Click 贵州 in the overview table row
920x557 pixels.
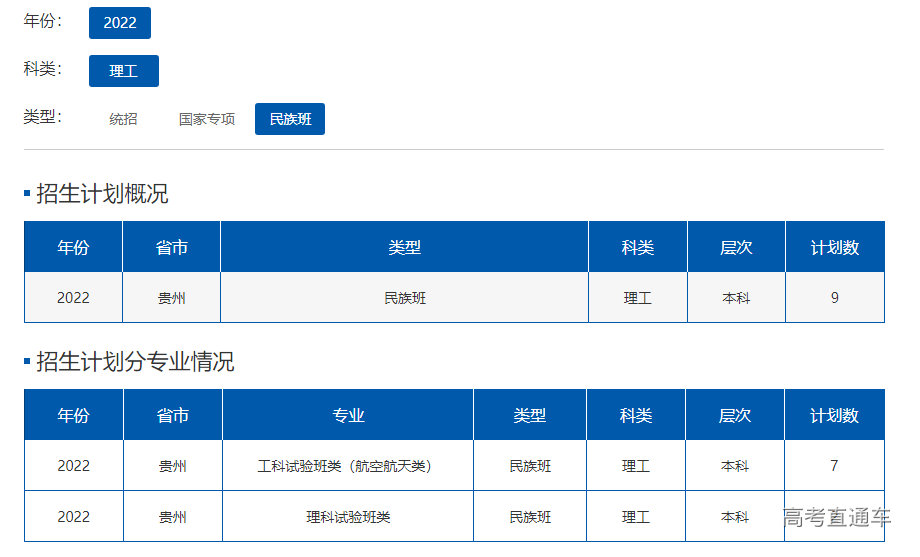[171, 298]
